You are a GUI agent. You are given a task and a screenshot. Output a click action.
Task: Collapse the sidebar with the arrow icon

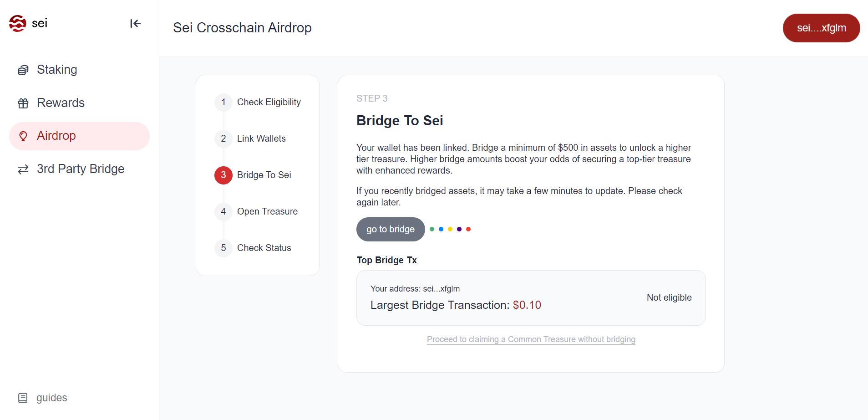point(135,23)
